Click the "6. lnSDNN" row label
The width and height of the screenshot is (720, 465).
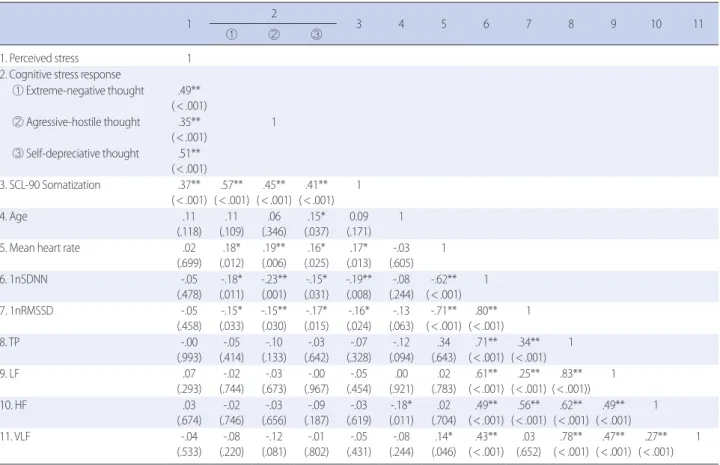(24, 279)
